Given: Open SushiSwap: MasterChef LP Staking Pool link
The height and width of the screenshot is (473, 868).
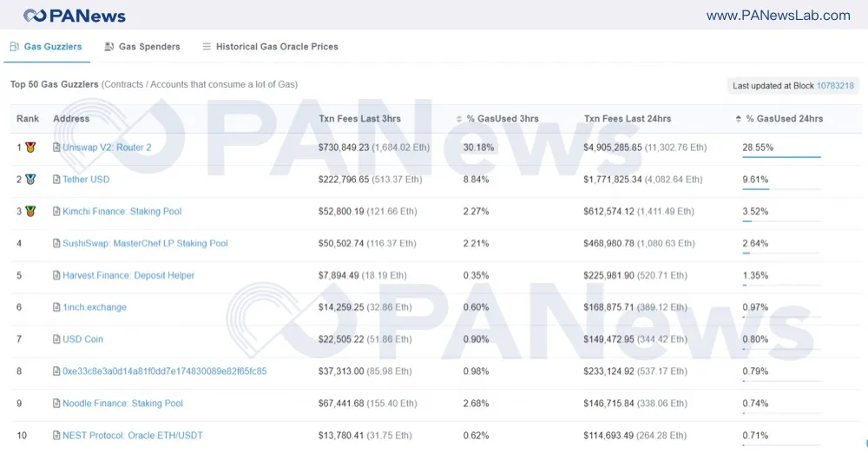Looking at the screenshot, I should click(145, 244).
